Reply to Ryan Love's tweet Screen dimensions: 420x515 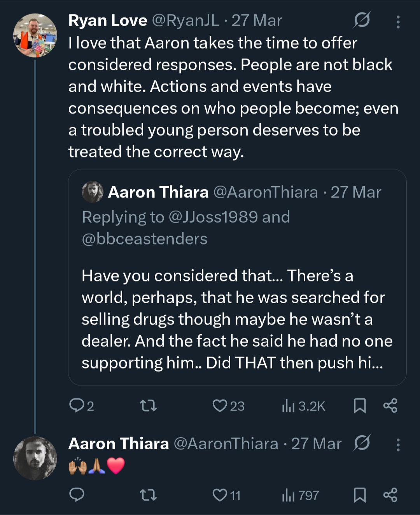77,406
